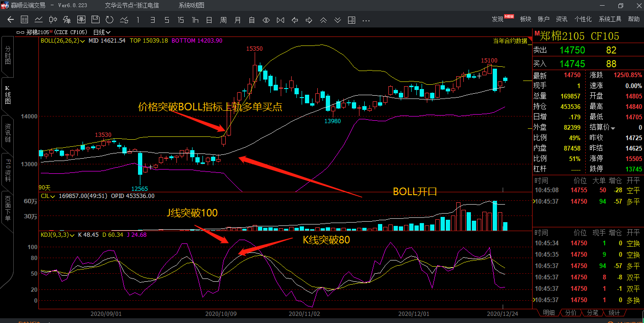This screenshot has width=644, height=323.
Task: Click the 2020/10/09 date on time axis
Action: click(221, 314)
